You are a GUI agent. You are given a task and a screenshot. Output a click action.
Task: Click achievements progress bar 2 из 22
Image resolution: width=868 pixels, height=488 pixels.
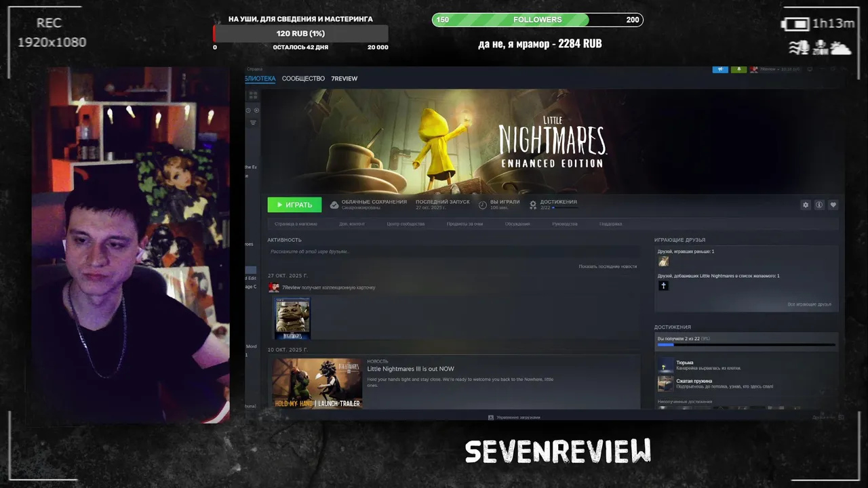[x=746, y=345]
